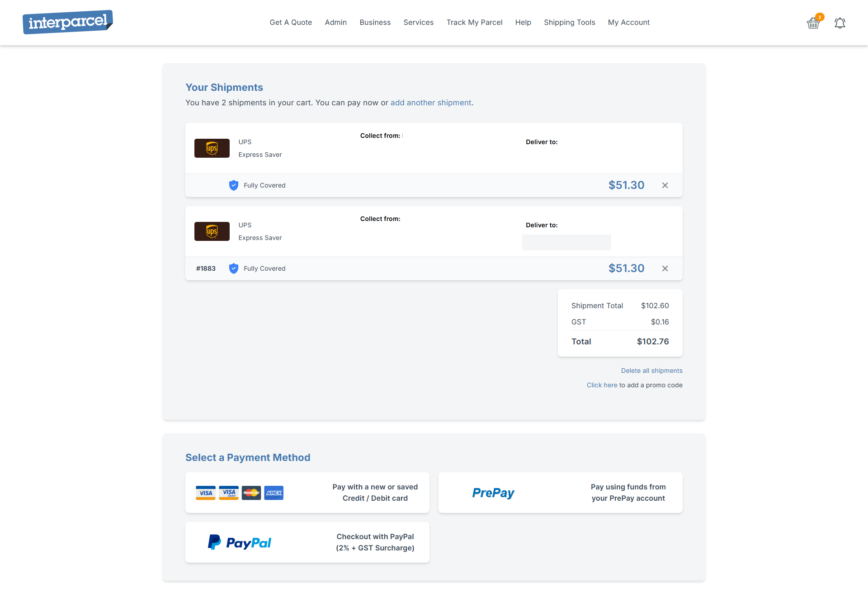Click the PayPal logo
Viewport: 868px width, 592px height.
240,542
